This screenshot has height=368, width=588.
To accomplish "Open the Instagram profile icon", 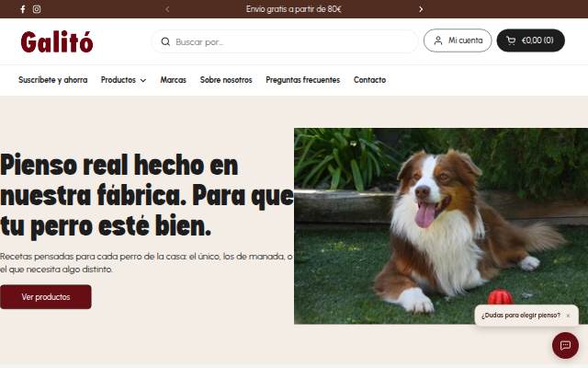I will coord(37,9).
